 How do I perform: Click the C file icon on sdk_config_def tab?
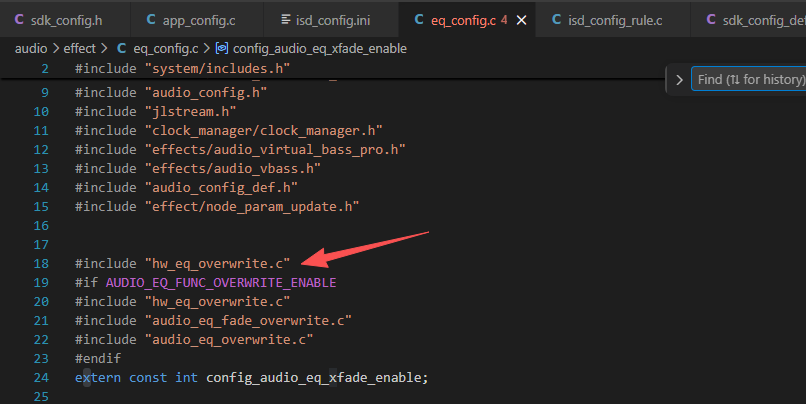(711, 20)
